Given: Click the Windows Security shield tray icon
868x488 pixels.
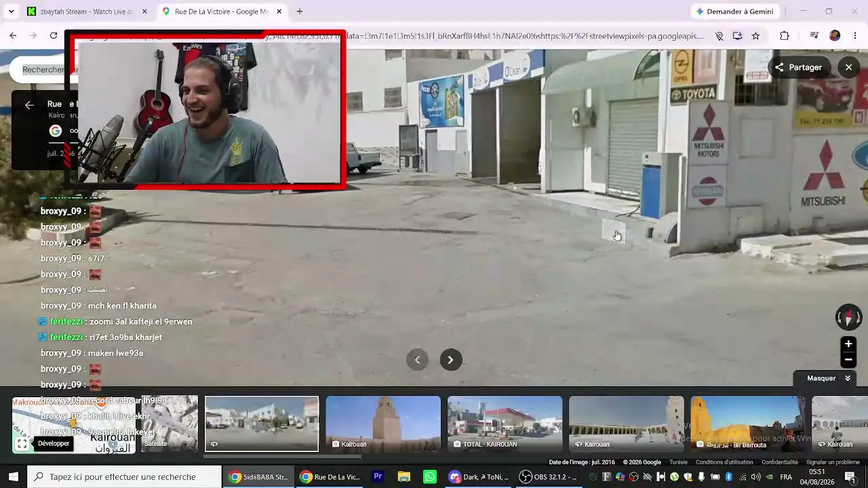Looking at the screenshot, I should pyautogui.click(x=688, y=476).
